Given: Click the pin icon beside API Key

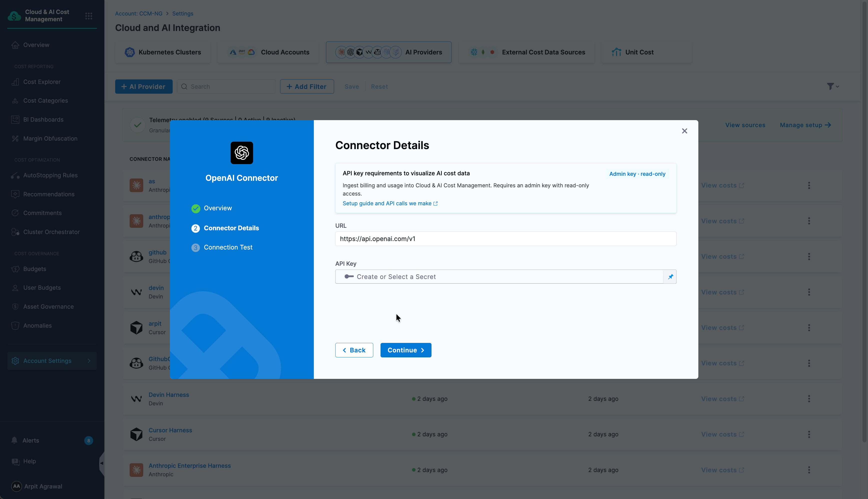Looking at the screenshot, I should (x=670, y=276).
